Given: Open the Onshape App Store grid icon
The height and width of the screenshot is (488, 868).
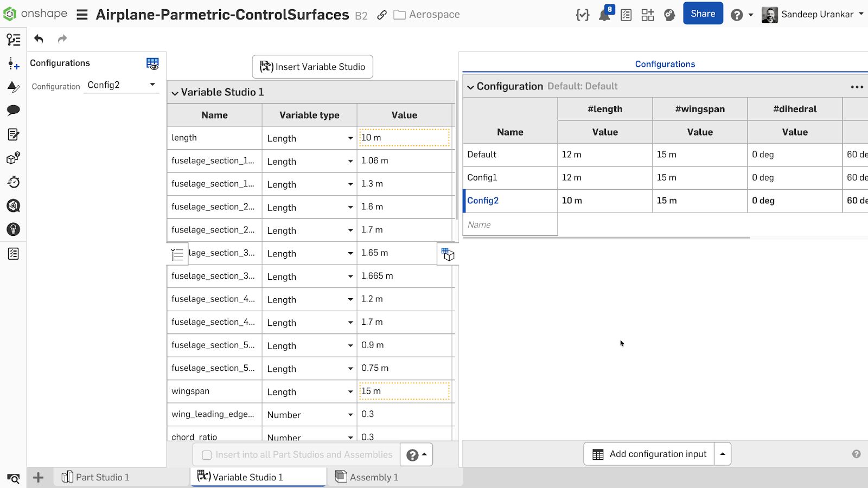Looking at the screenshot, I should coord(647,15).
